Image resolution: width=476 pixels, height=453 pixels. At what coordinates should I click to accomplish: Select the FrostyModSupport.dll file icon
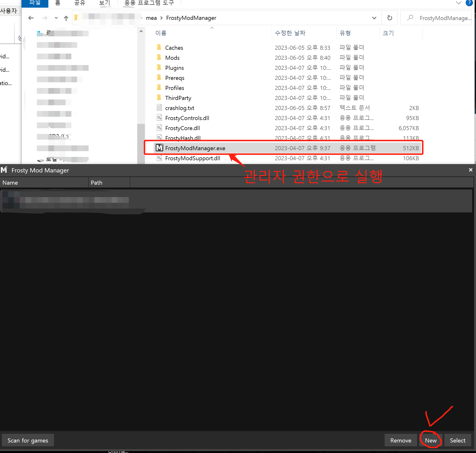(159, 158)
